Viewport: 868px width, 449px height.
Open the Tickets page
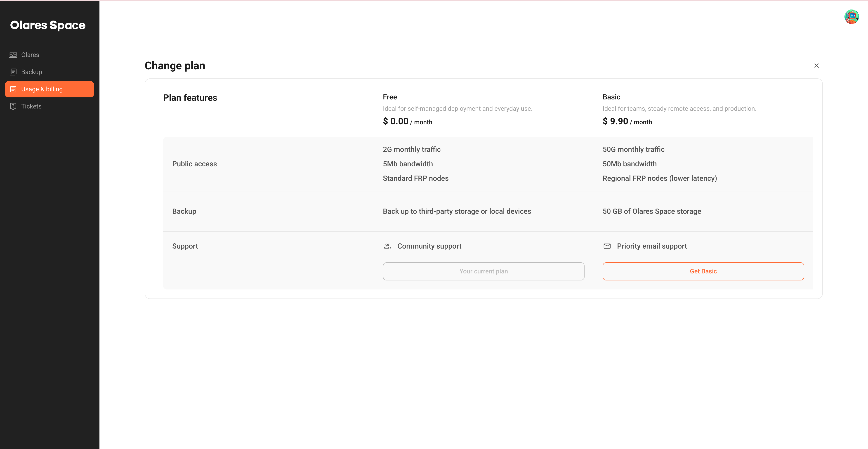tap(50, 106)
